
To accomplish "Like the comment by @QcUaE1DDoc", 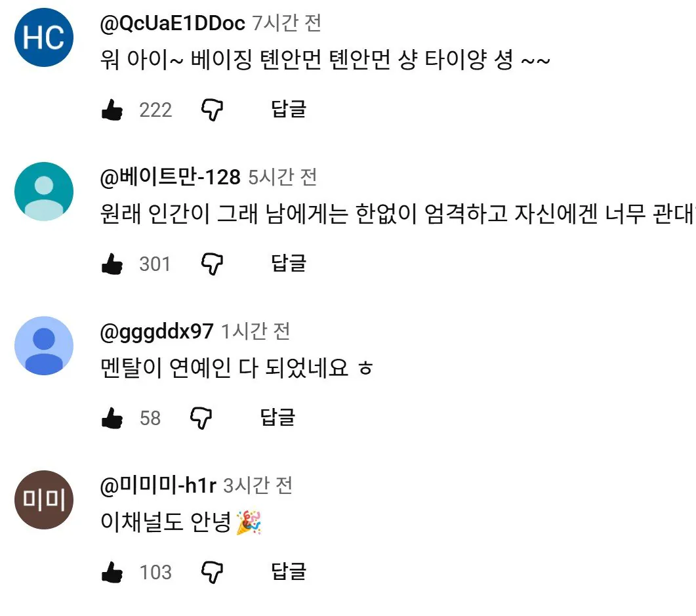I will pyautogui.click(x=112, y=110).
